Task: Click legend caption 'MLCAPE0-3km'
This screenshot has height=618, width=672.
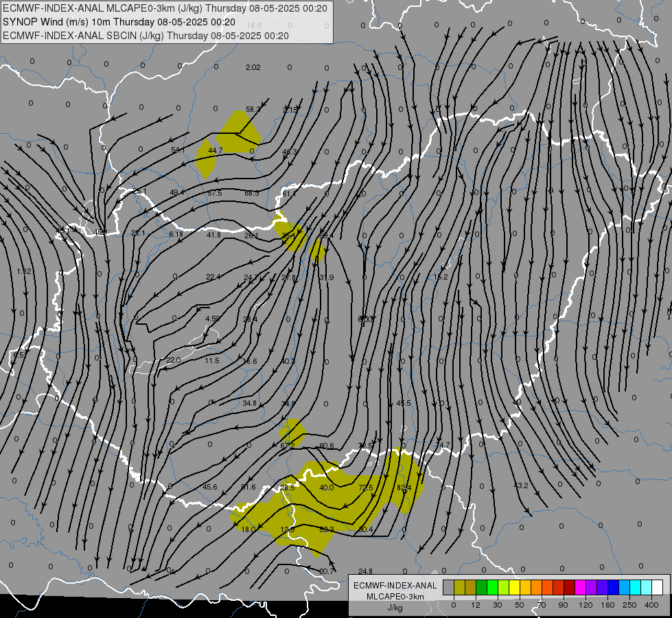Action: 395,597
